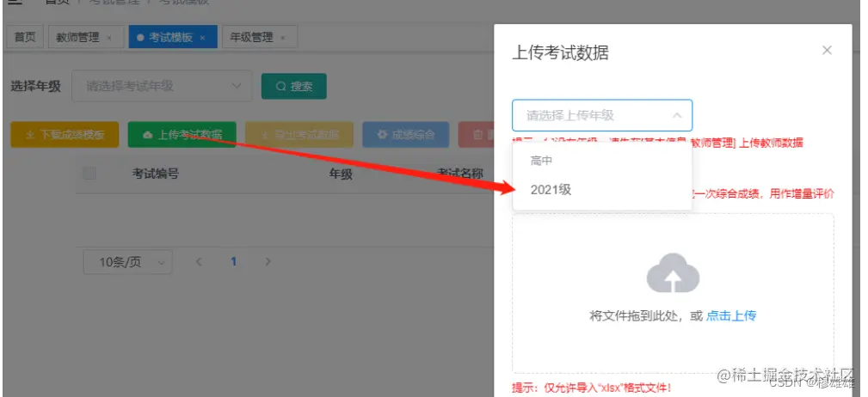Click the 下载成绩模板 button

click(65, 134)
